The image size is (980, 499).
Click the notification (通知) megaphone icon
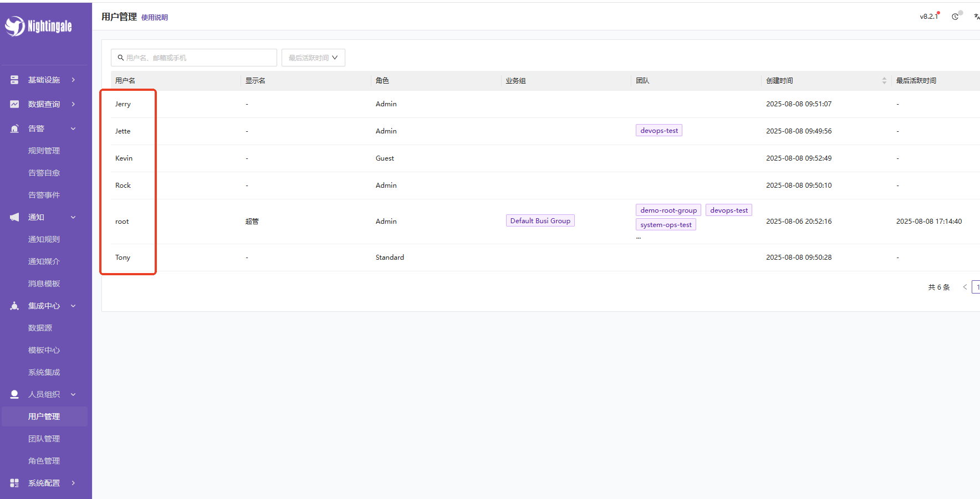(14, 217)
